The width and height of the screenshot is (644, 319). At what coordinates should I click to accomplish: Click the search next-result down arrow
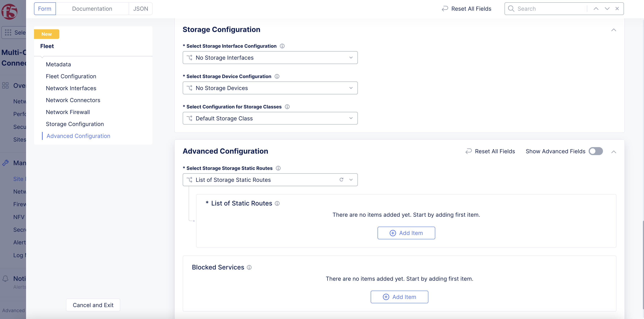(607, 9)
